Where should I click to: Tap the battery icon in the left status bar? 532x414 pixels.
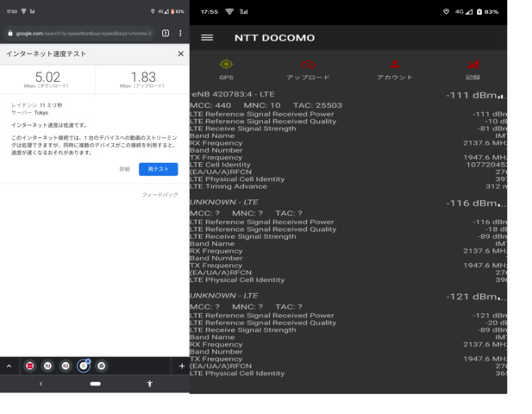172,11
